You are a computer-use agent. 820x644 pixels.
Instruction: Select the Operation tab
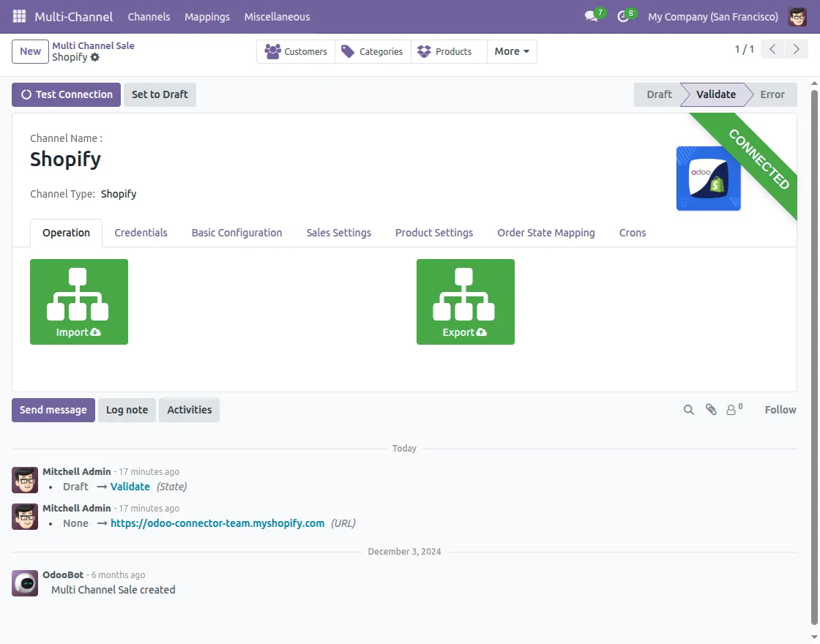click(x=66, y=233)
